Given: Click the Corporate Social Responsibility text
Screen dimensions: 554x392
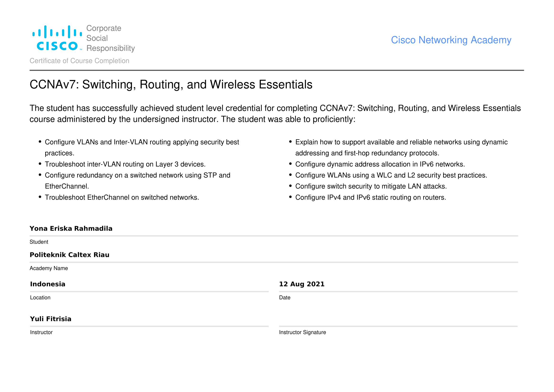Looking at the screenshot, I should (x=110, y=38).
